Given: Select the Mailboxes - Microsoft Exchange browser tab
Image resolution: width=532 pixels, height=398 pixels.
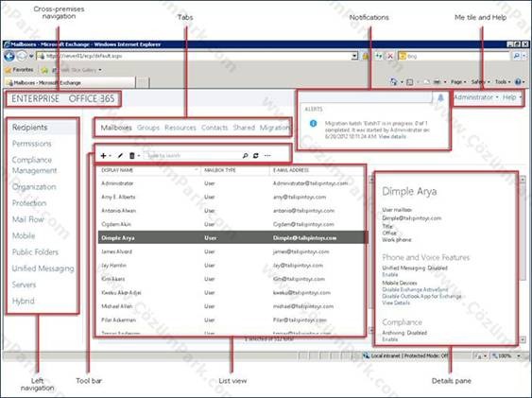Looking at the screenshot, I should [x=70, y=83].
